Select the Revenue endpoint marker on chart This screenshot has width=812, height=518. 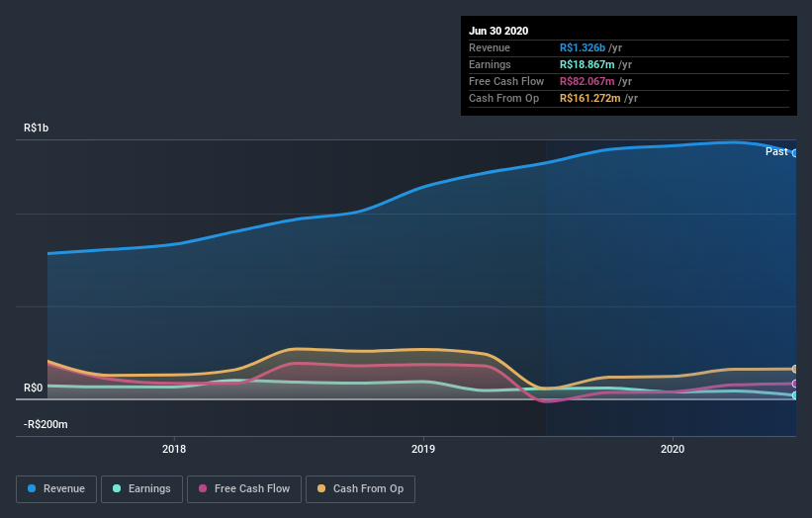pos(795,153)
